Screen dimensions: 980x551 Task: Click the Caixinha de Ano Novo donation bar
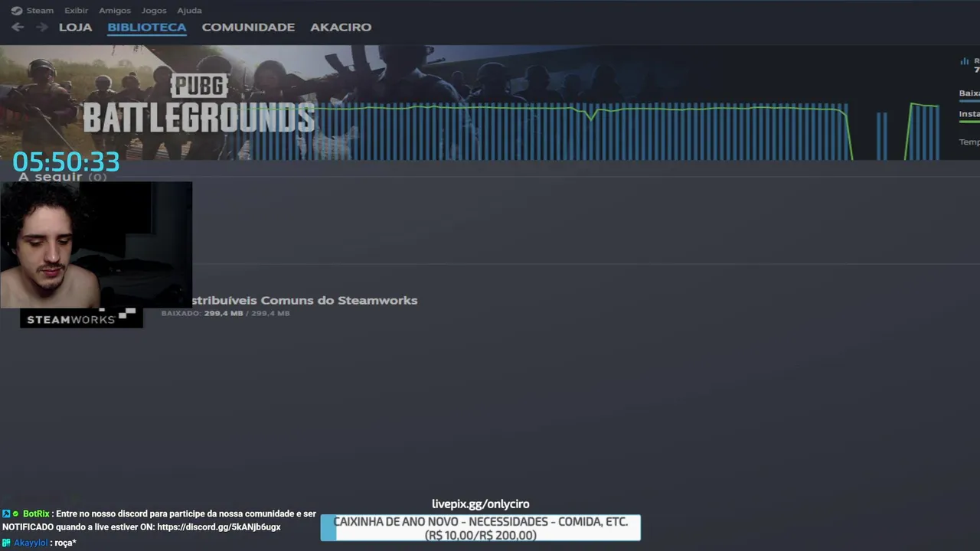tap(480, 528)
